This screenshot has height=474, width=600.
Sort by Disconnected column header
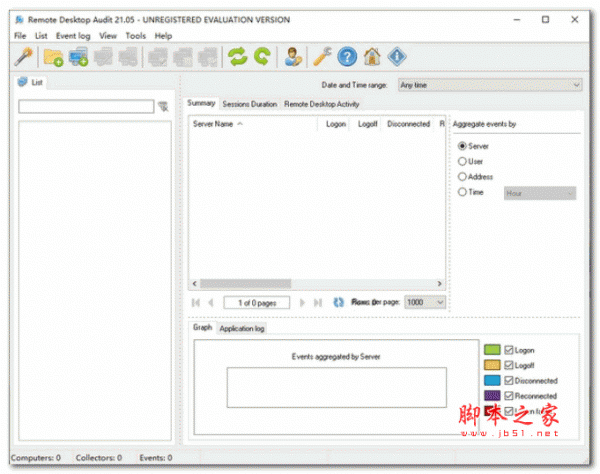tap(408, 124)
